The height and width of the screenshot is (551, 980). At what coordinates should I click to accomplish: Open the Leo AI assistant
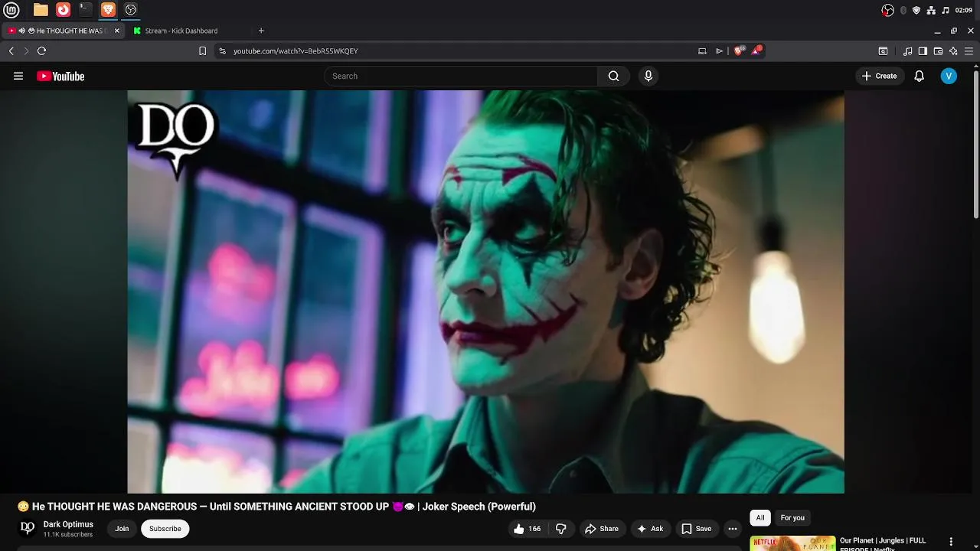pos(953,51)
